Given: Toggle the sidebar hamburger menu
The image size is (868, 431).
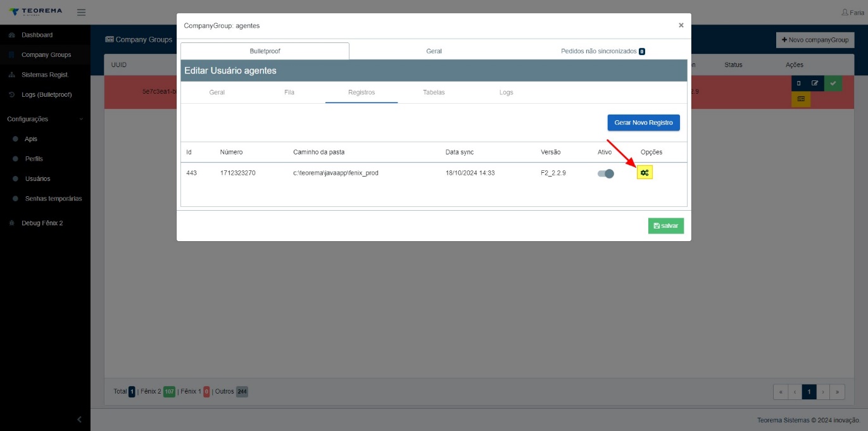Looking at the screenshot, I should [x=81, y=12].
